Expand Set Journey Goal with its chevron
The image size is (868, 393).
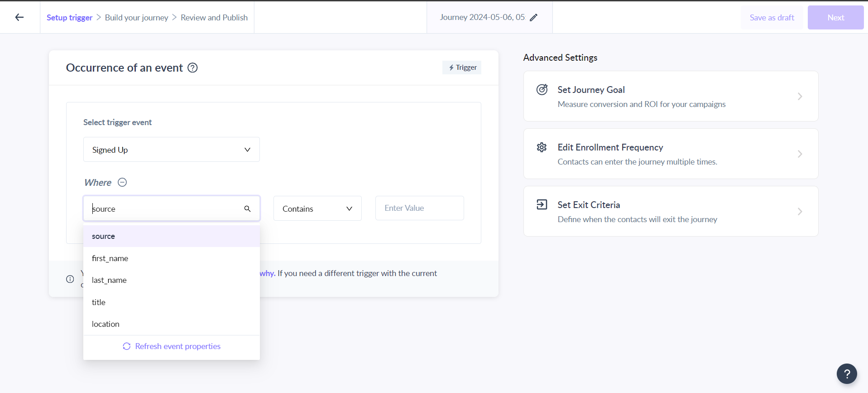point(800,96)
